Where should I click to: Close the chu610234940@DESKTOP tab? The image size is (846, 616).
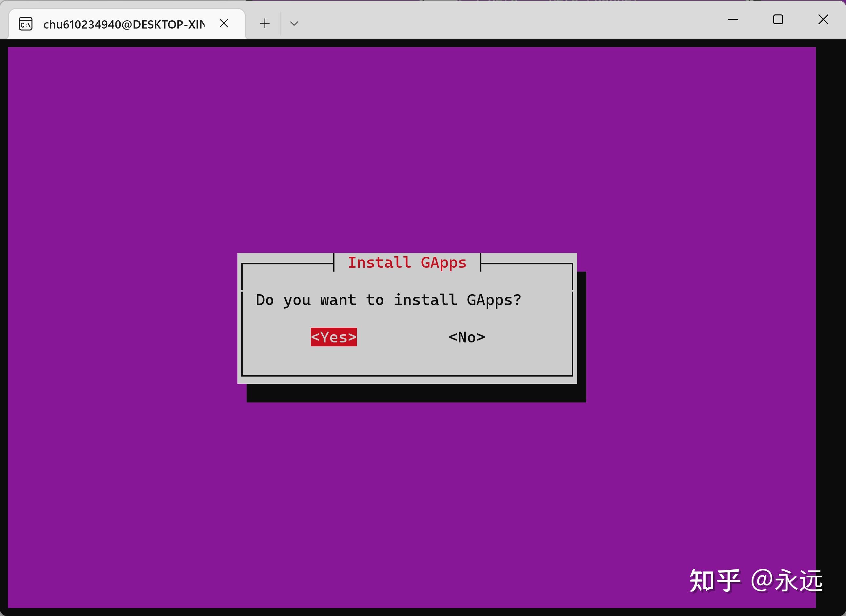coord(224,24)
